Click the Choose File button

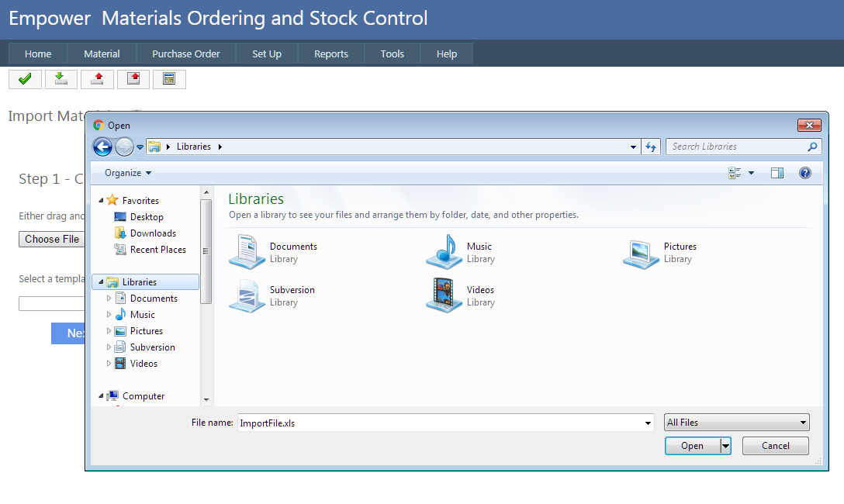click(x=51, y=239)
